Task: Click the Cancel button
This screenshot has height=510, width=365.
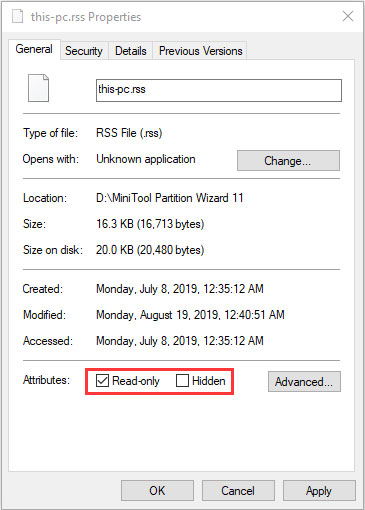Action: 238,491
